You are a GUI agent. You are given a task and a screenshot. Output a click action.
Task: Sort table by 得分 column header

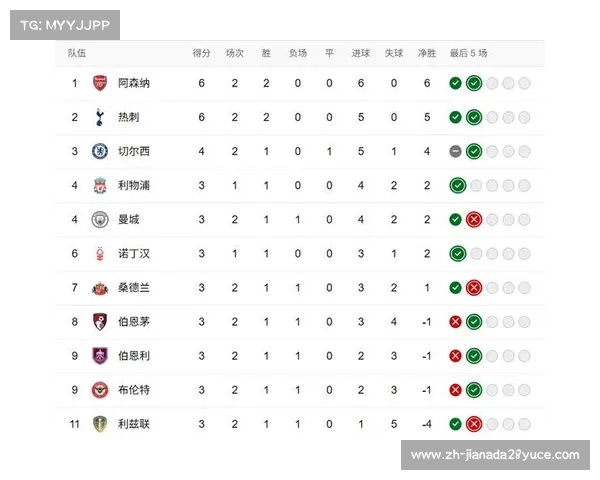click(201, 53)
